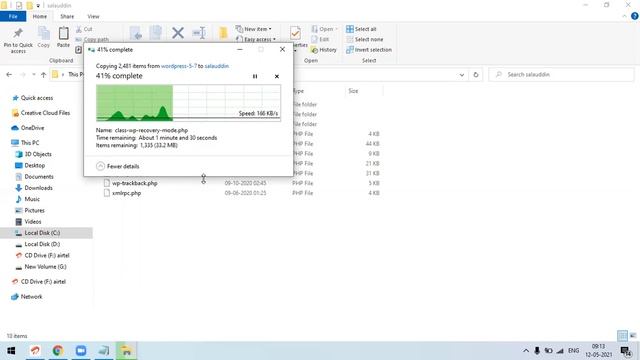640x360 pixels.
Task: Open Help question mark icon
Action: tap(635, 16)
